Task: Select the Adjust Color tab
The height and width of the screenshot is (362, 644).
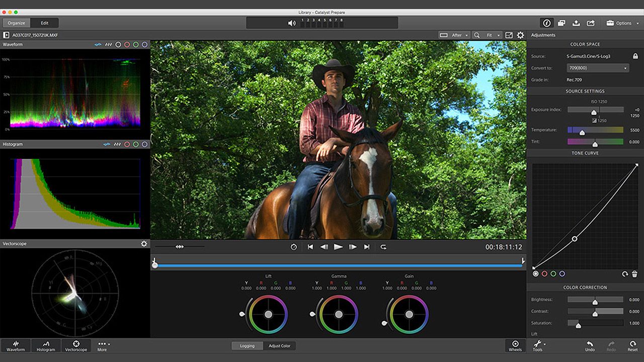Action: pos(279,346)
